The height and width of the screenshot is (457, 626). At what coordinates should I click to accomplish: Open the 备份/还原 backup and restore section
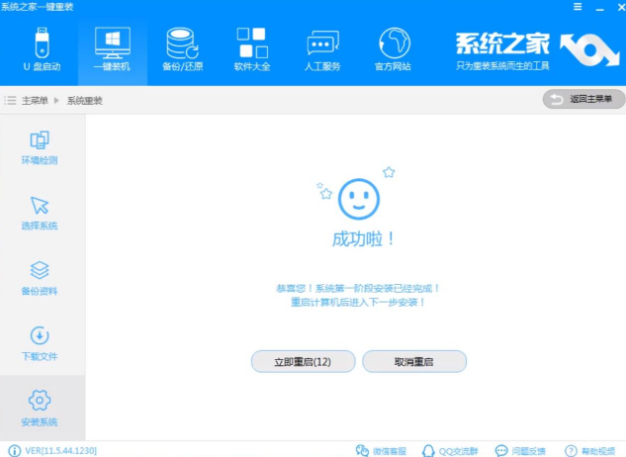coord(182,50)
